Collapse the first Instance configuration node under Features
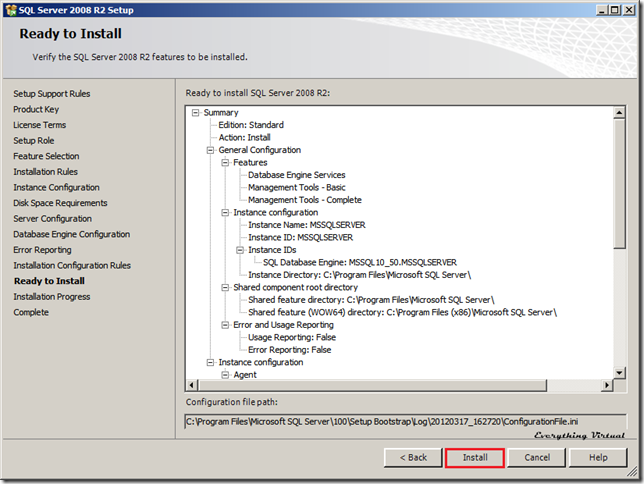 [225, 212]
